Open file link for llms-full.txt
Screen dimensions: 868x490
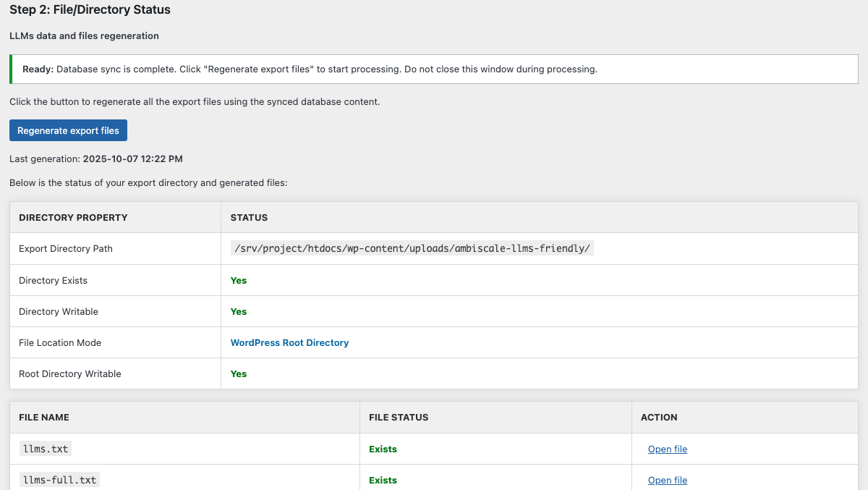tap(667, 481)
